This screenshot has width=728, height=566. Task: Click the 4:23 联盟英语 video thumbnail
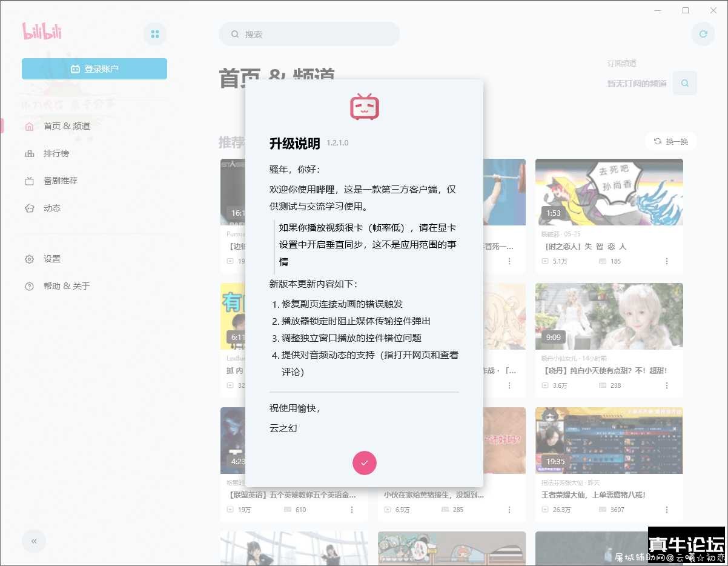[233, 441]
